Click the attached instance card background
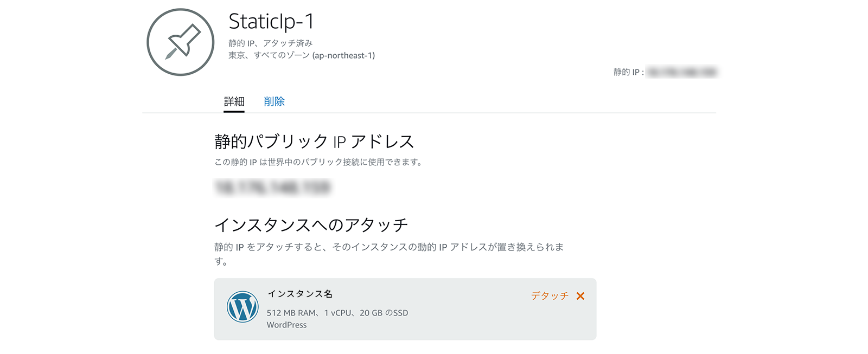Screen dimensions: 868x354 pyautogui.click(x=405, y=309)
